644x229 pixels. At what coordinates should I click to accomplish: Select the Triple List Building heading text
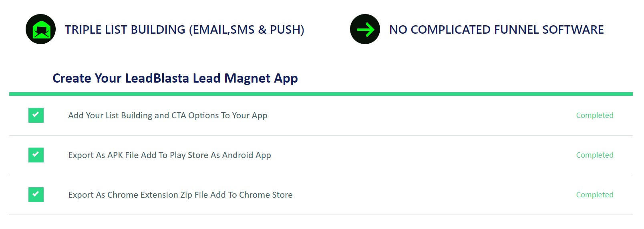[185, 30]
